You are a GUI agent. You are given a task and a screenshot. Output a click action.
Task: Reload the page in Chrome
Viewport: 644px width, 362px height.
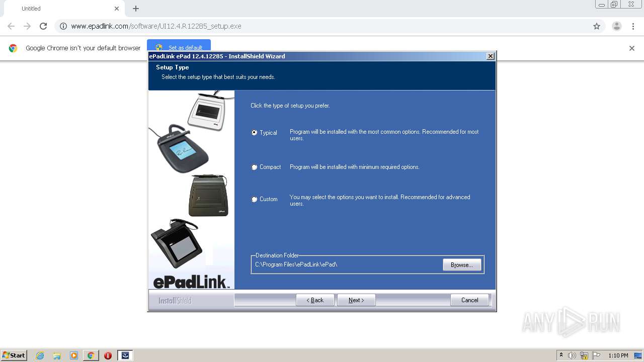pyautogui.click(x=43, y=26)
